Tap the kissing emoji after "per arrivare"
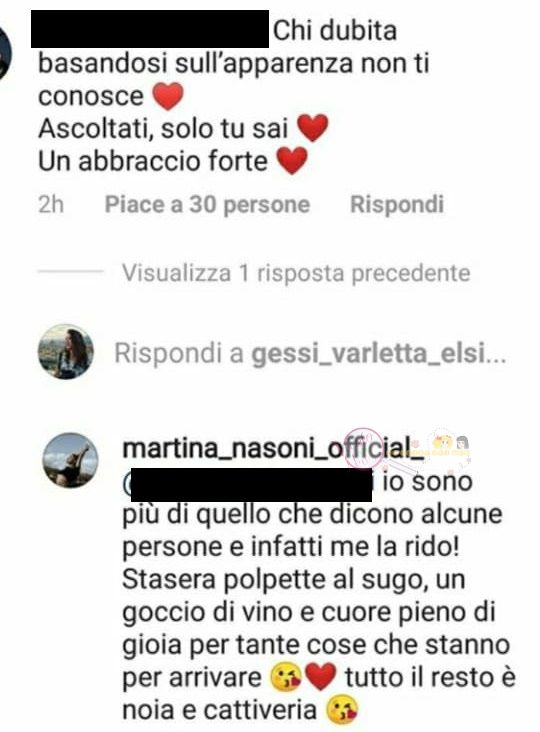The image size is (540, 732). [x=286, y=678]
